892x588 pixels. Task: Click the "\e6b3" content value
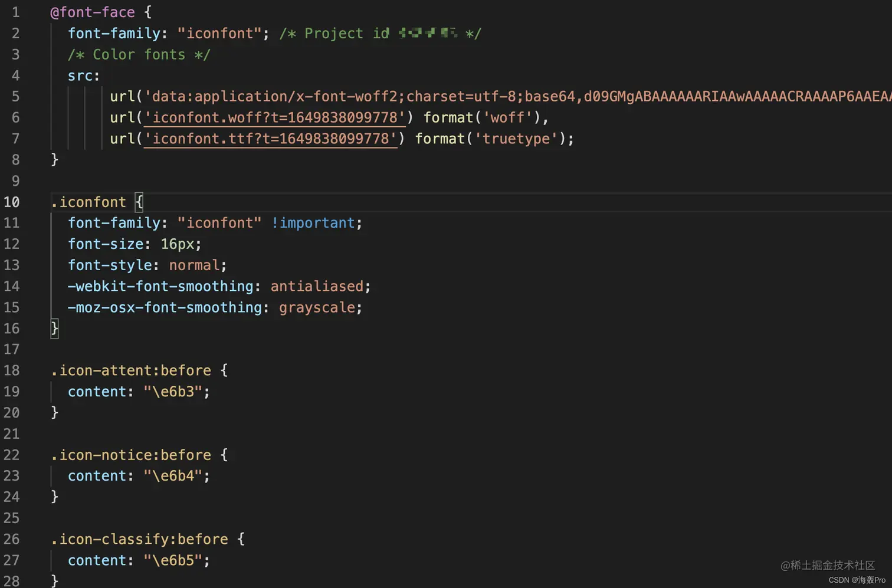click(173, 392)
